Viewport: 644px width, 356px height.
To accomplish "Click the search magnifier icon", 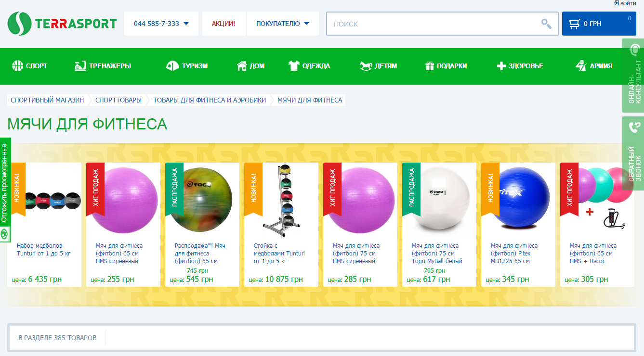I will click(x=546, y=24).
